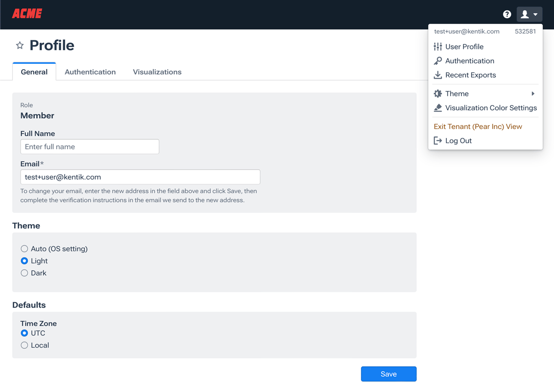
Task: Click the Log Out icon
Action: (437, 140)
